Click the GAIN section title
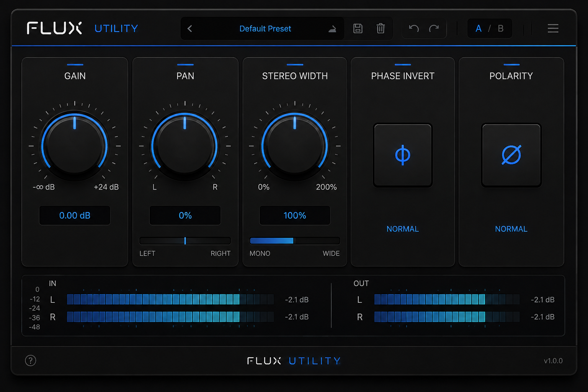Screen dimensions: 588x392 point(75,76)
